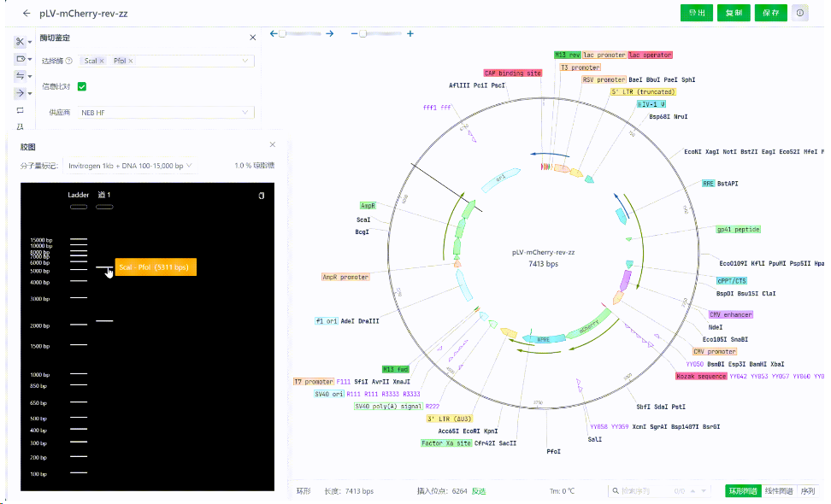Toggle the 信息比对 checkbox
Viewport: 831px width, 504px height.
point(81,86)
